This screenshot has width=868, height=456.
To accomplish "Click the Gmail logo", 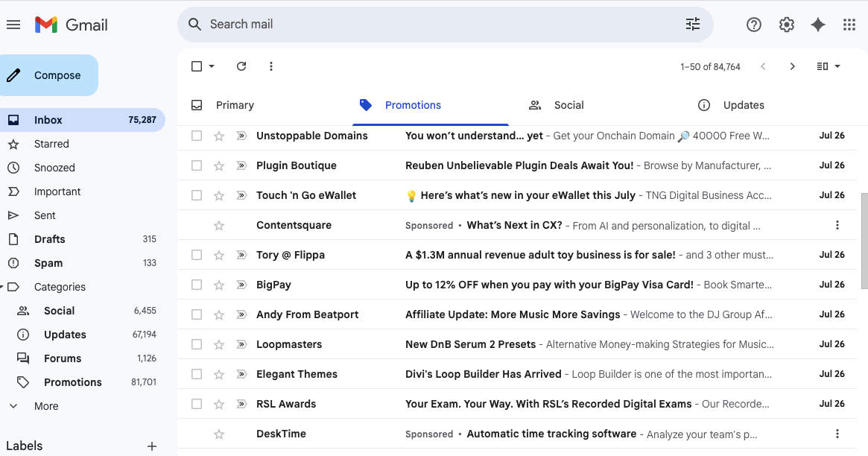I will [71, 25].
